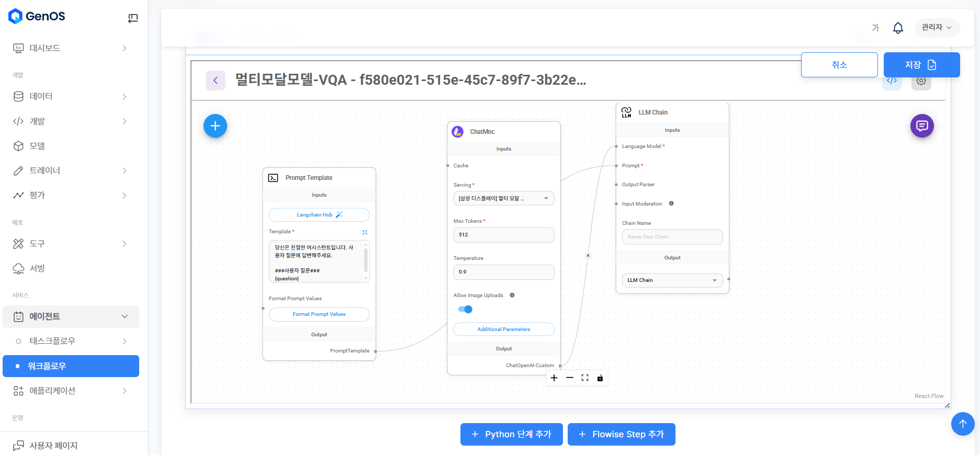Open the LLM Chain output dropdown
980x455 pixels.
[x=672, y=280]
